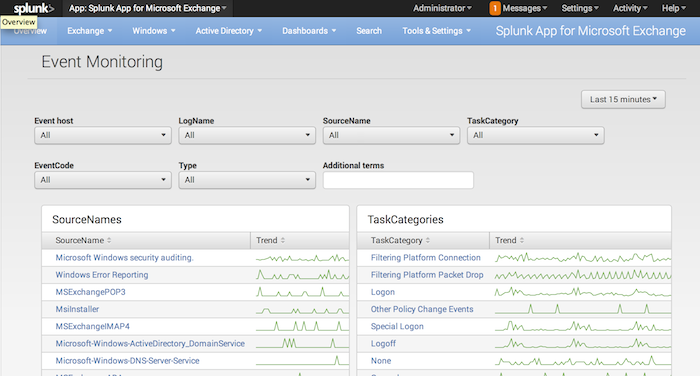This screenshot has width=700, height=376.
Task: Click the MSExchangePOP3 trend sparkline
Action: [302, 292]
